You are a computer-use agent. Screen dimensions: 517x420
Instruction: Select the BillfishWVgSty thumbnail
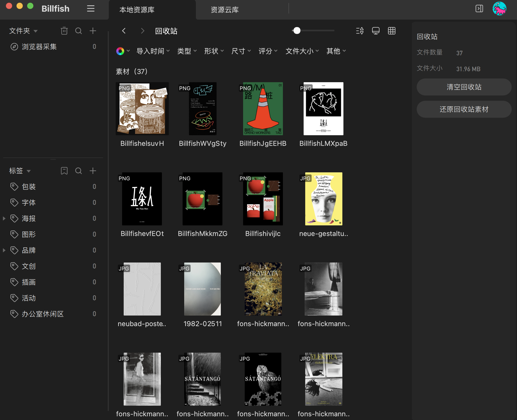coord(203,109)
